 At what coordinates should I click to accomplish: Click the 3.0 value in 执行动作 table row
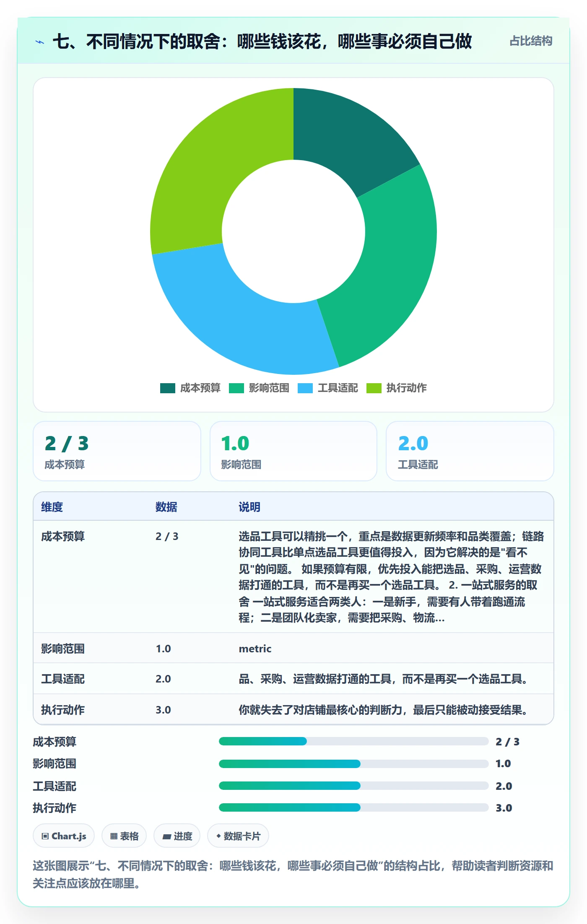pos(163,710)
